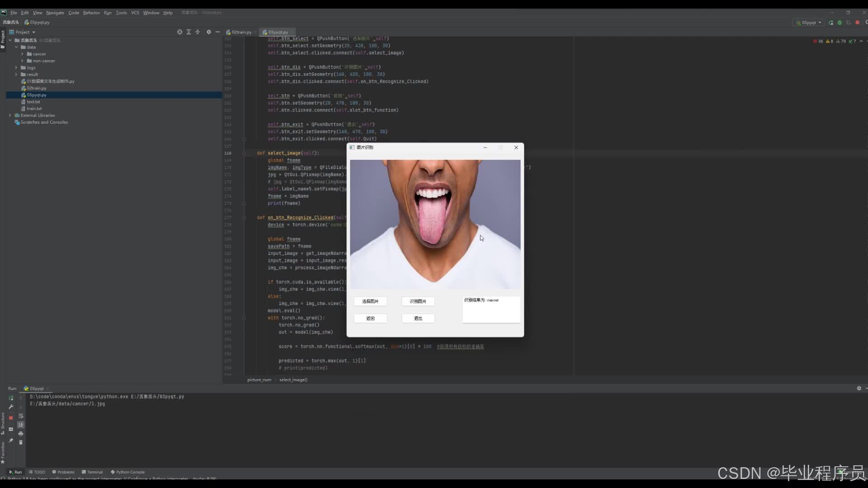868x488 pixels.
Task: Click 识别图片 button in dialog
Action: [x=418, y=301]
